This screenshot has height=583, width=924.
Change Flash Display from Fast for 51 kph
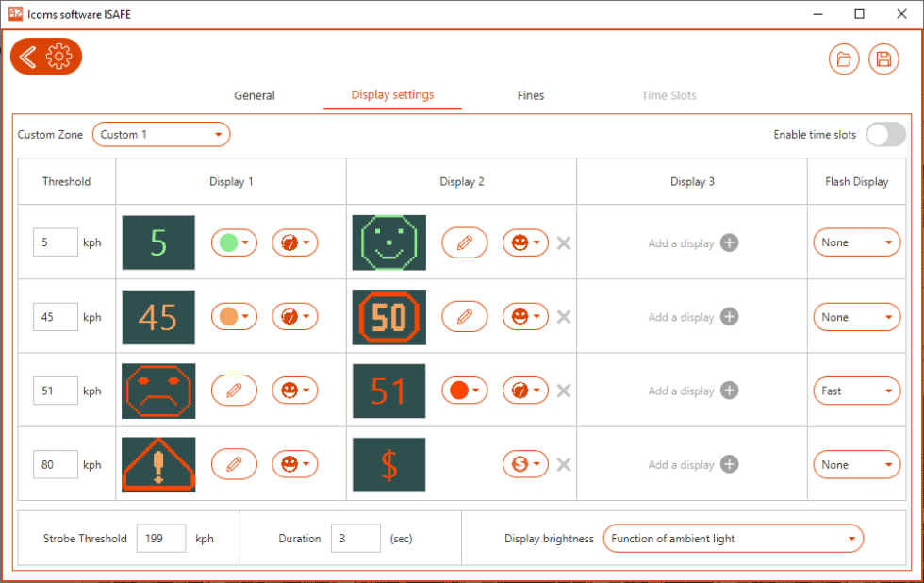856,390
